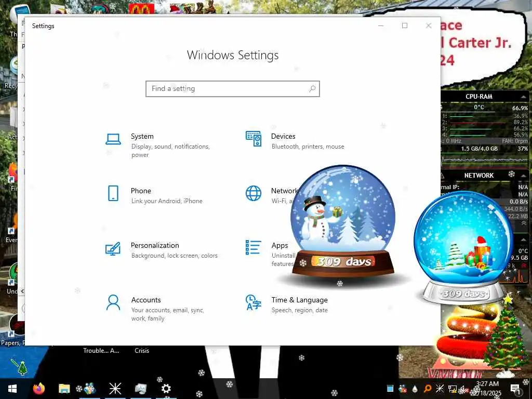Click the orange magnifier tray icon

pyautogui.click(x=428, y=389)
